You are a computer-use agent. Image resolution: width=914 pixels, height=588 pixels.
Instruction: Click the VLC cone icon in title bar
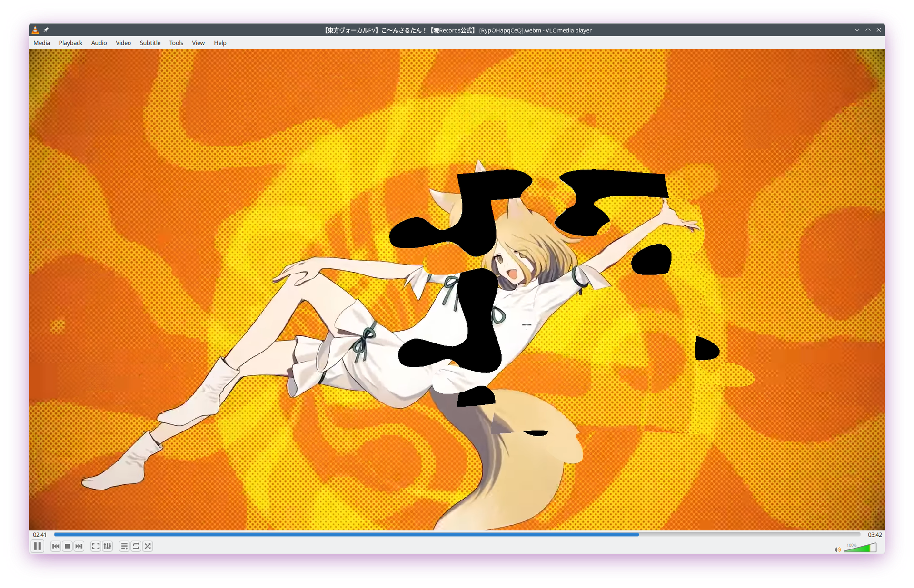pyautogui.click(x=35, y=30)
